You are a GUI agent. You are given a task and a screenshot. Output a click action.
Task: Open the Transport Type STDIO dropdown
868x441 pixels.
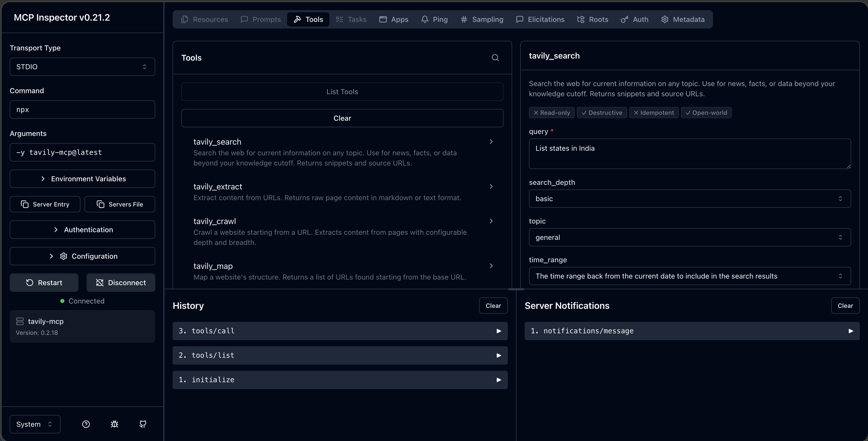[82, 67]
